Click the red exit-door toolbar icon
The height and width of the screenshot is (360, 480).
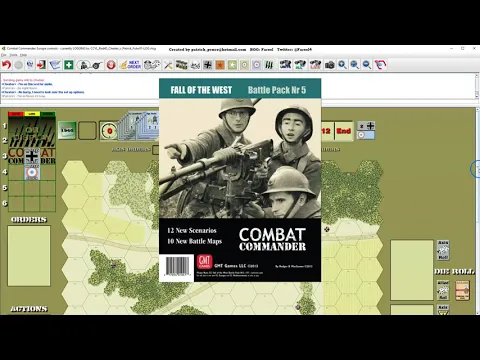click(x=41, y=65)
